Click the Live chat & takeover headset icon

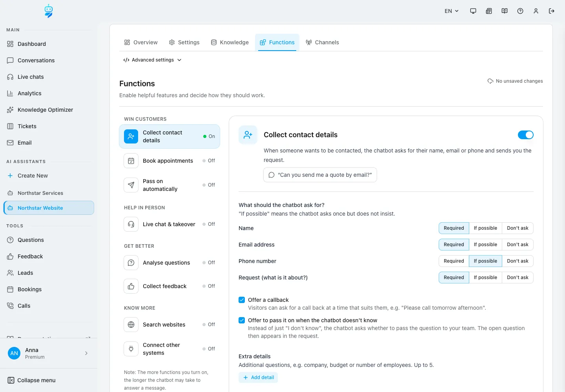131,224
